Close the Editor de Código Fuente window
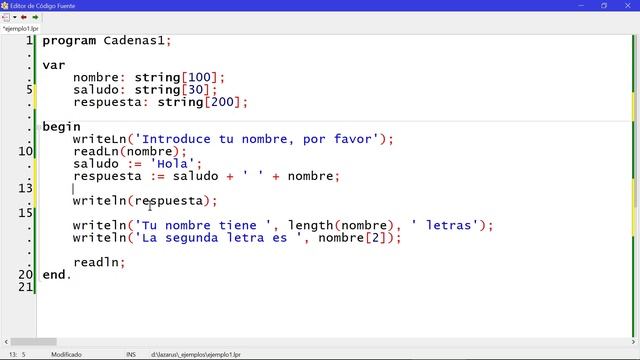Viewport: 640px width, 360px height. [628, 6]
